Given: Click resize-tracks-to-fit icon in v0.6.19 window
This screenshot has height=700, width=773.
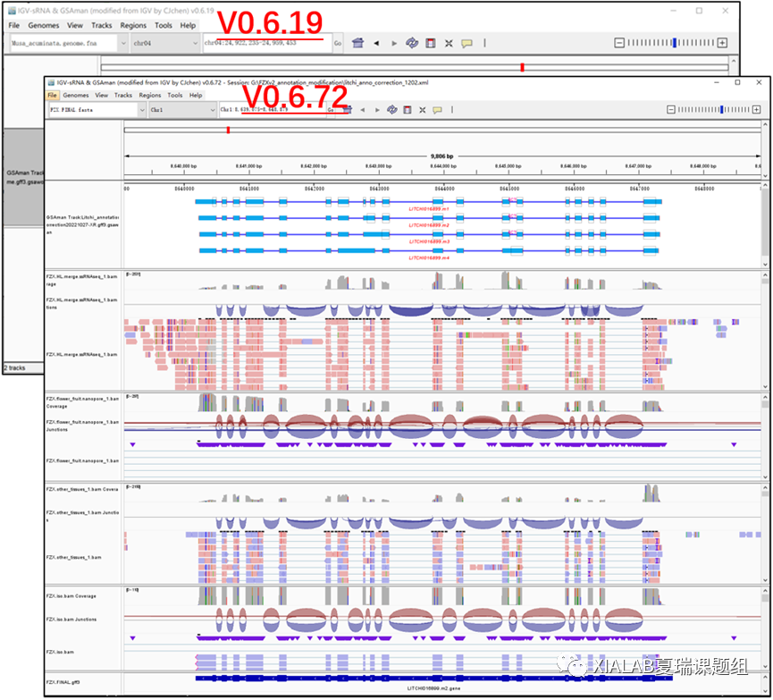Looking at the screenshot, I should click(449, 44).
